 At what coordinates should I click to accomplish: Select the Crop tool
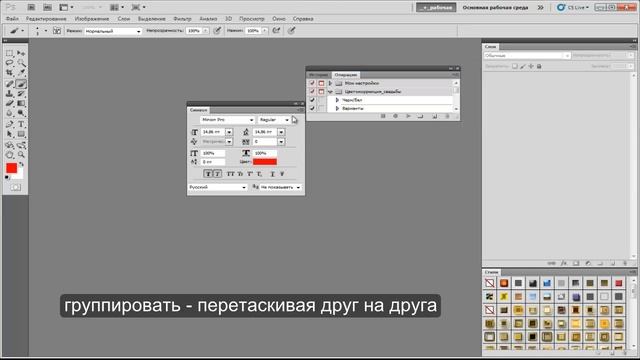coord(9,73)
